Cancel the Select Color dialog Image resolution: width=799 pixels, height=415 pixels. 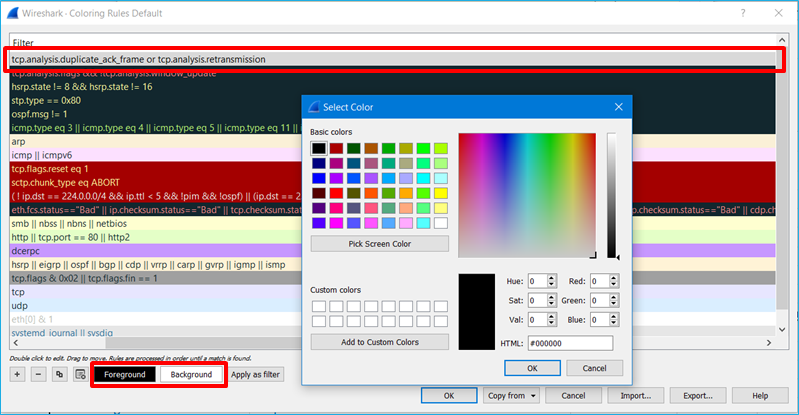tap(595, 368)
